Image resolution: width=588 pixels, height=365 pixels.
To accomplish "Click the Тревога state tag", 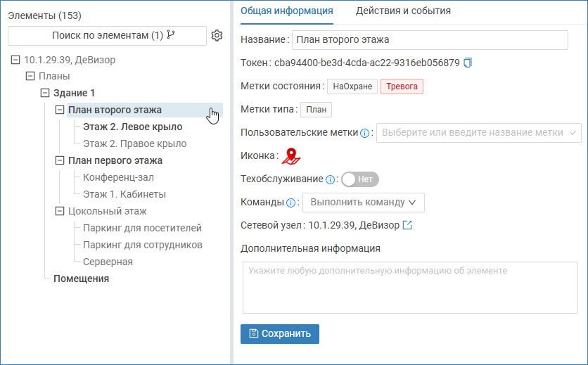I will coord(402,87).
